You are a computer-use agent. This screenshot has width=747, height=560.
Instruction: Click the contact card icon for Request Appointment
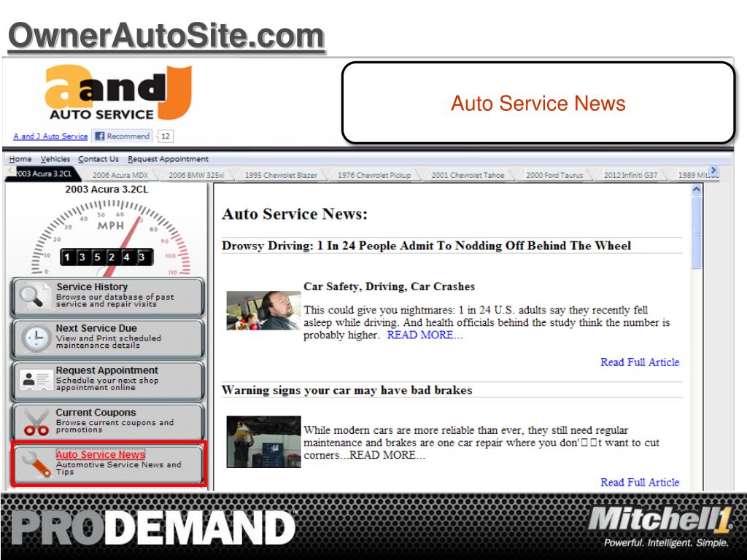point(36,380)
